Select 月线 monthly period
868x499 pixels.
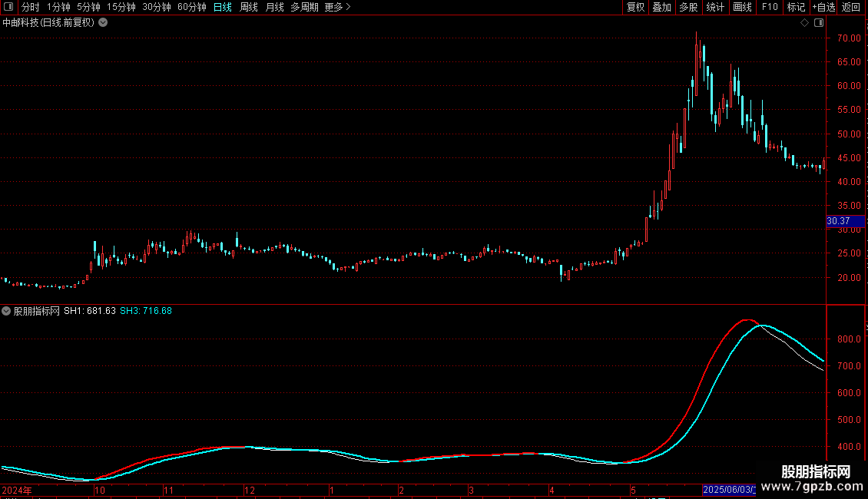[x=274, y=7]
